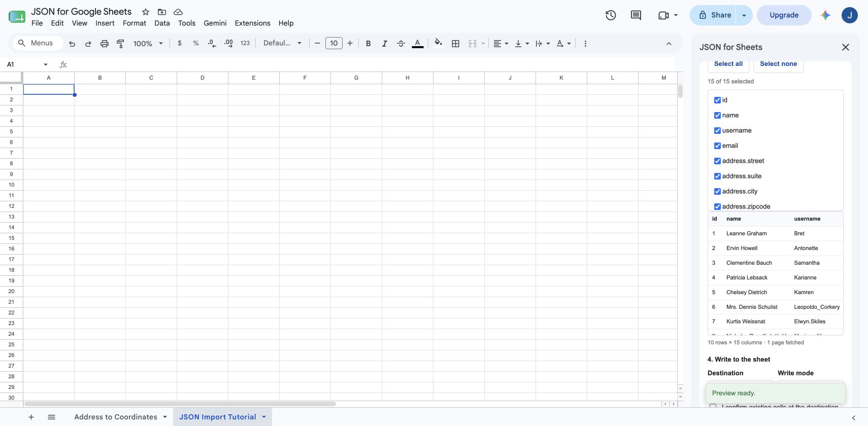Open the cell borders tool
The height and width of the screenshot is (426, 868).
pyautogui.click(x=456, y=44)
